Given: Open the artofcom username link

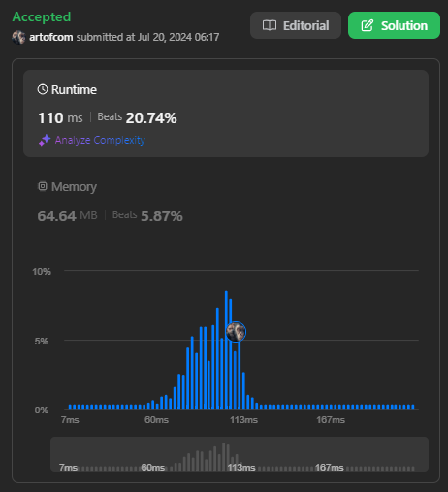Looking at the screenshot, I should coord(51,37).
